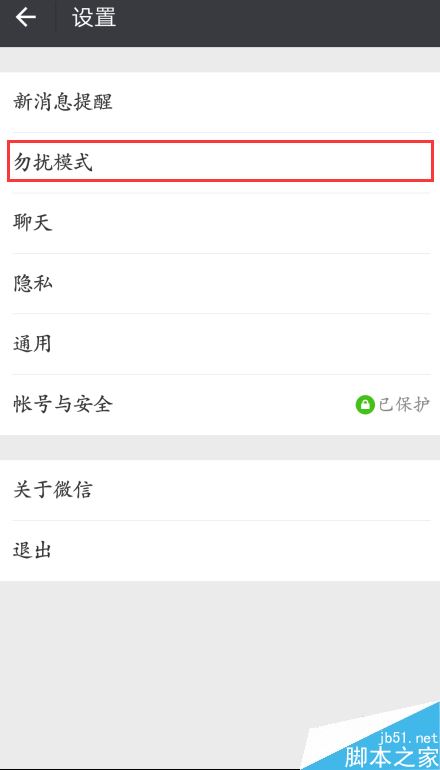Image resolution: width=440 pixels, height=770 pixels.
Task: Tap the 已保护 status label
Action: [404, 405]
